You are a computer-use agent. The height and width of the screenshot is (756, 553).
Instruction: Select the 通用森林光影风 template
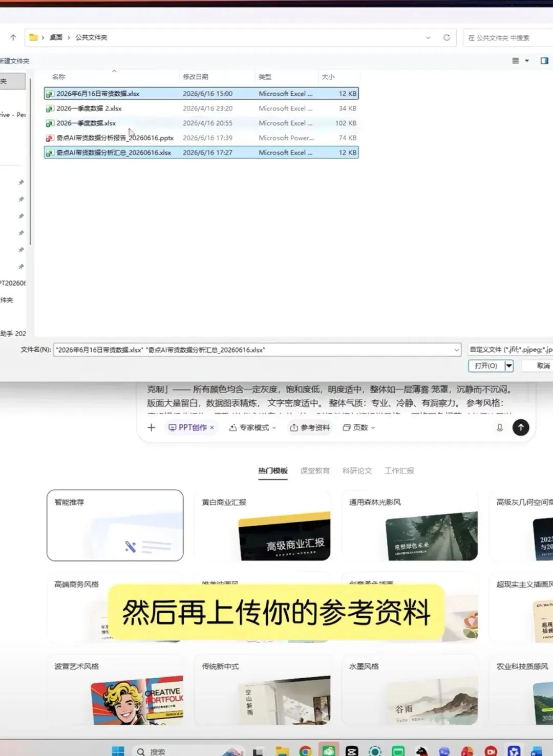click(x=410, y=525)
